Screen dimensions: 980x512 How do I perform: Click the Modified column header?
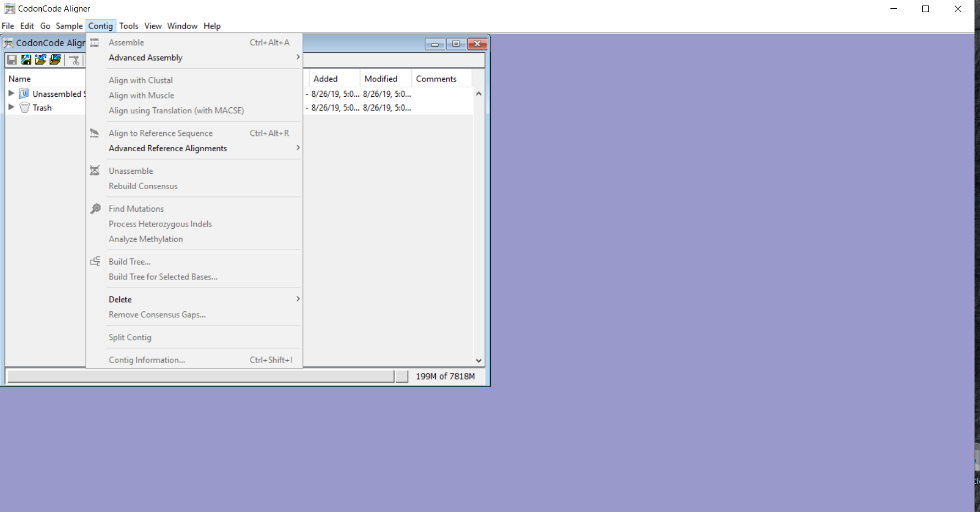(x=386, y=79)
